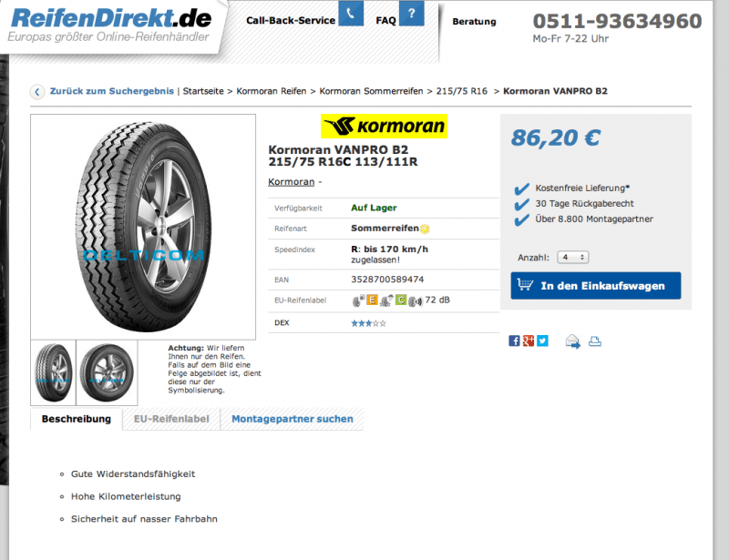
Task: Select the Beschreibung tab
Action: pos(77,419)
